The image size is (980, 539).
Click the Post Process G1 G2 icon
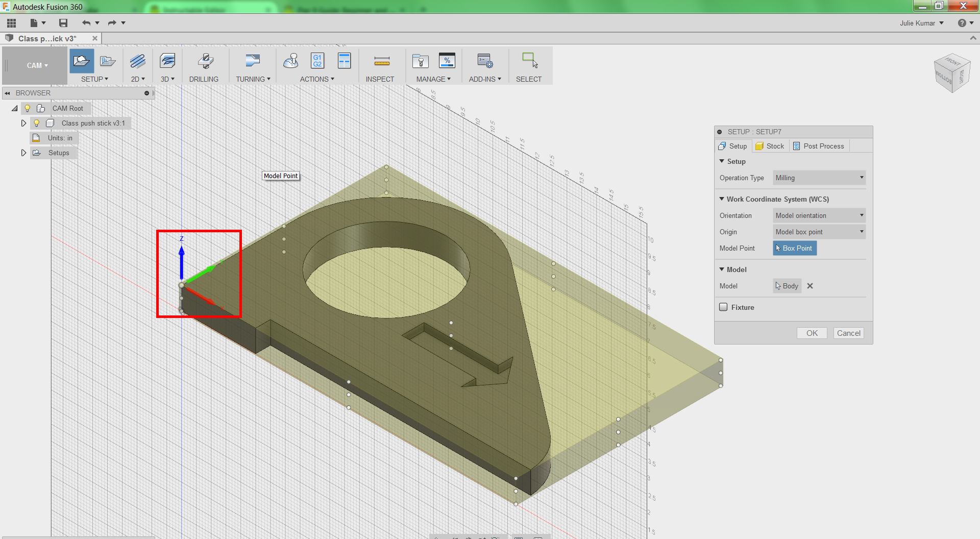pyautogui.click(x=317, y=61)
